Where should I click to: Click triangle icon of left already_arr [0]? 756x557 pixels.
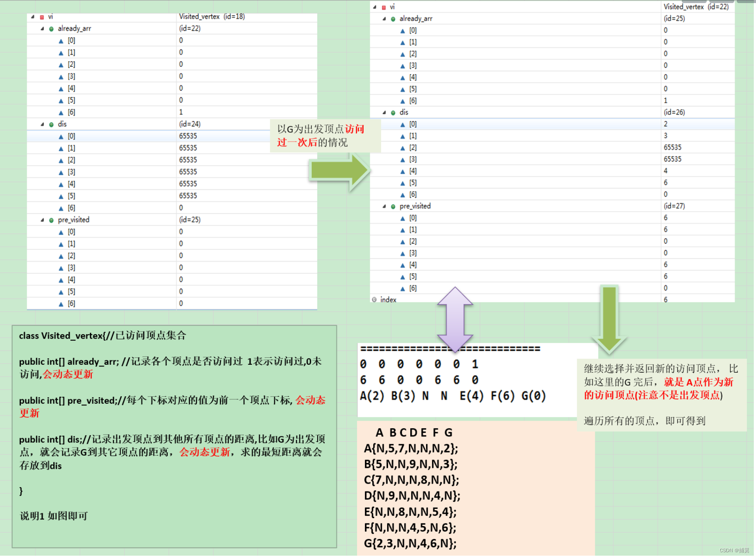61,41
